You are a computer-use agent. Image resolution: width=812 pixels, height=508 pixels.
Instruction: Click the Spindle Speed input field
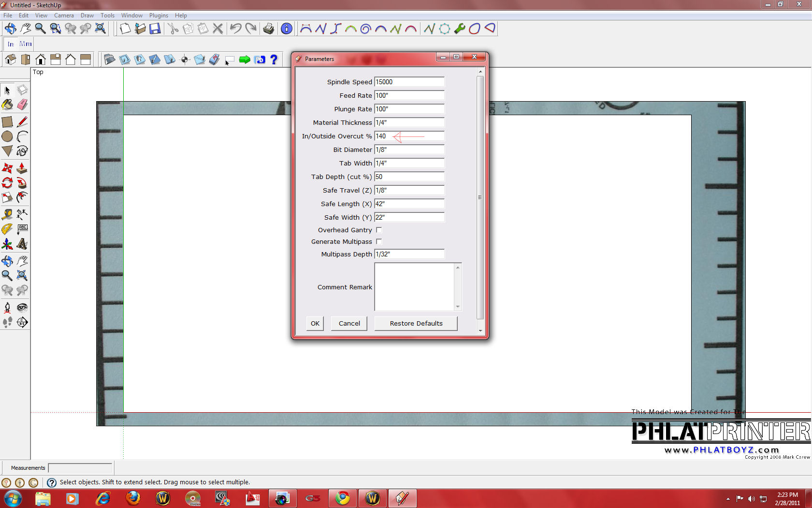[409, 82]
